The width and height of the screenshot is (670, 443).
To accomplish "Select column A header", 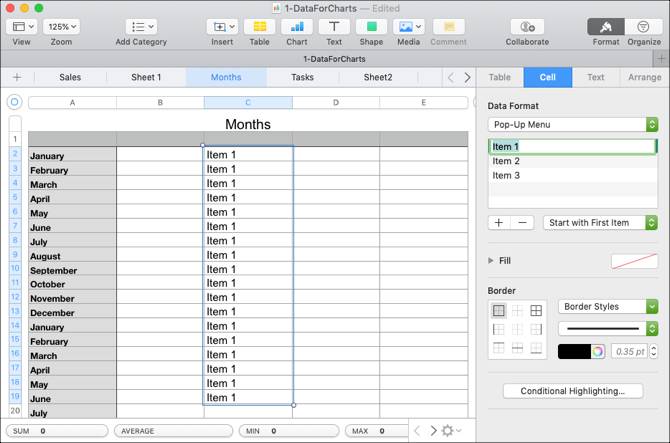I will point(72,103).
